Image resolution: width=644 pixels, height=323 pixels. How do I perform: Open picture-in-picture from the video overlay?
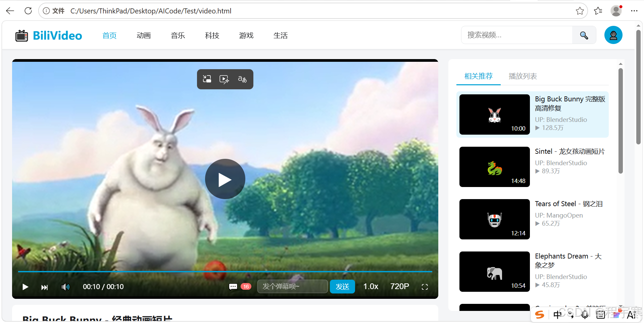point(207,79)
